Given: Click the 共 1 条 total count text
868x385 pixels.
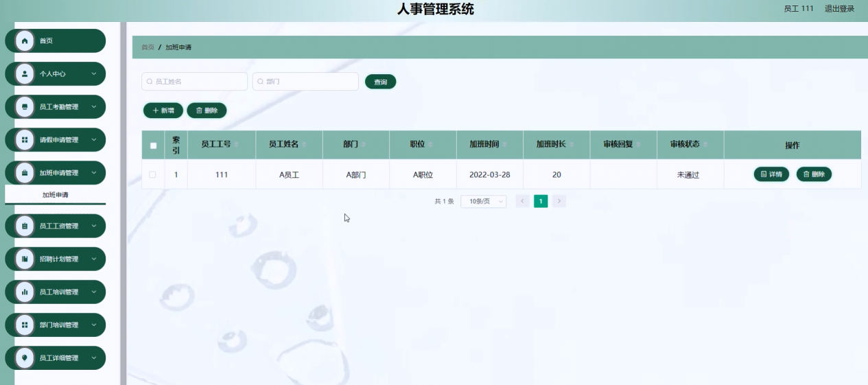Looking at the screenshot, I should (444, 201).
